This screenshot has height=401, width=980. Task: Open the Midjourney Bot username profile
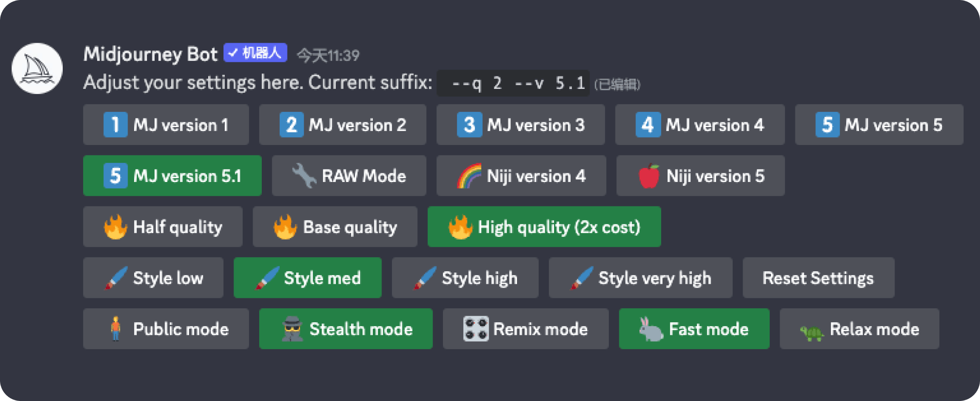[150, 54]
